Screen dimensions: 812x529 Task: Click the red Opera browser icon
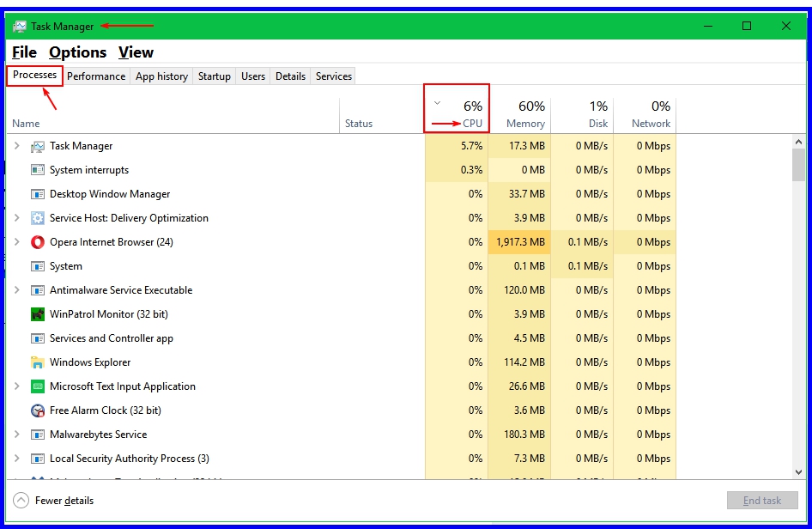pyautogui.click(x=37, y=242)
